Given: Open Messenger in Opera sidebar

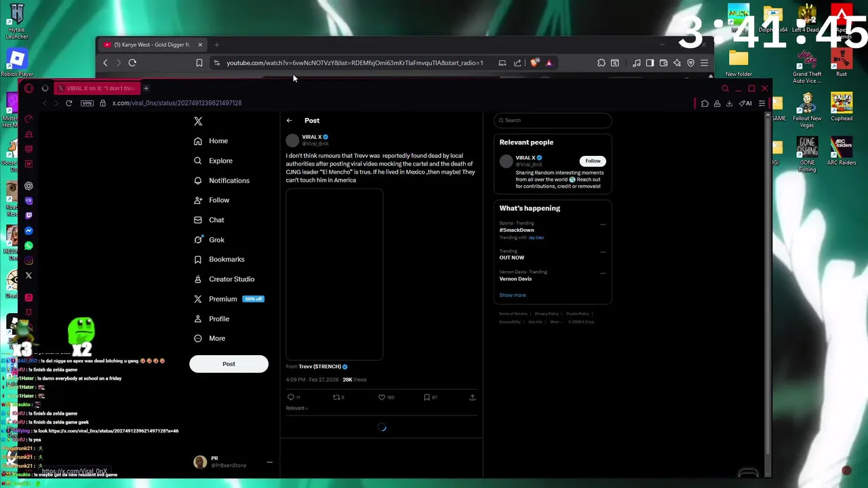Looking at the screenshot, I should coord(28,231).
